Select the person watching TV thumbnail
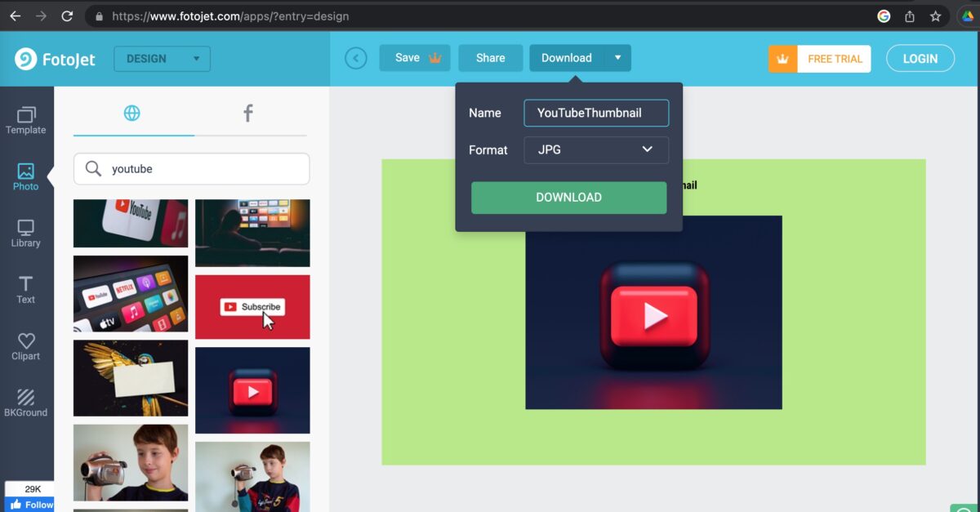Screen dimensions: 980x512 click(252, 233)
